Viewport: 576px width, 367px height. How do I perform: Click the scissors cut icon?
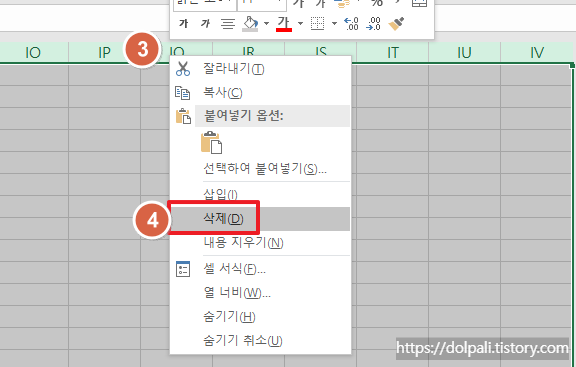[x=183, y=69]
